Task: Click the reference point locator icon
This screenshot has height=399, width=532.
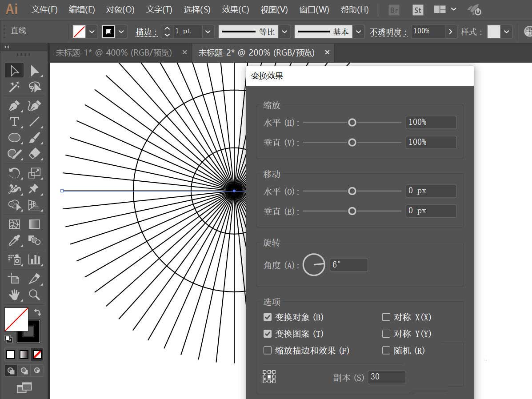Action: click(x=269, y=377)
